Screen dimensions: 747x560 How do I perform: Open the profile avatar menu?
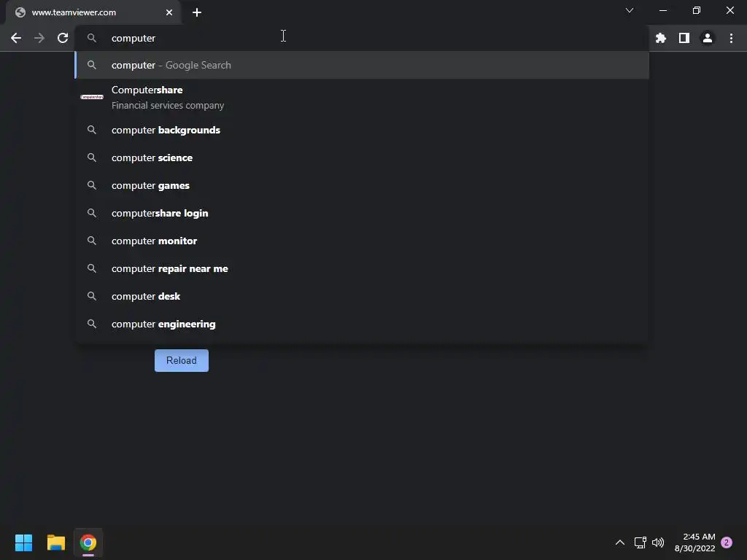point(708,38)
